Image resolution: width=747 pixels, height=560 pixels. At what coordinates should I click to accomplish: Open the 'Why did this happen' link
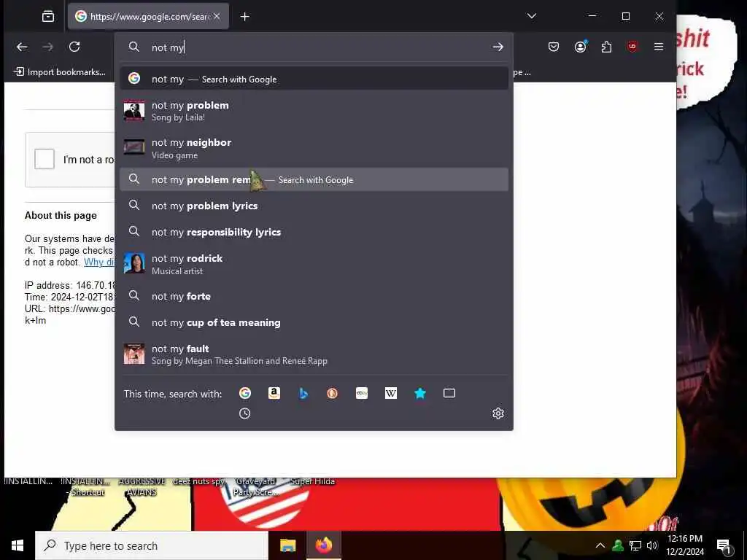99,262
